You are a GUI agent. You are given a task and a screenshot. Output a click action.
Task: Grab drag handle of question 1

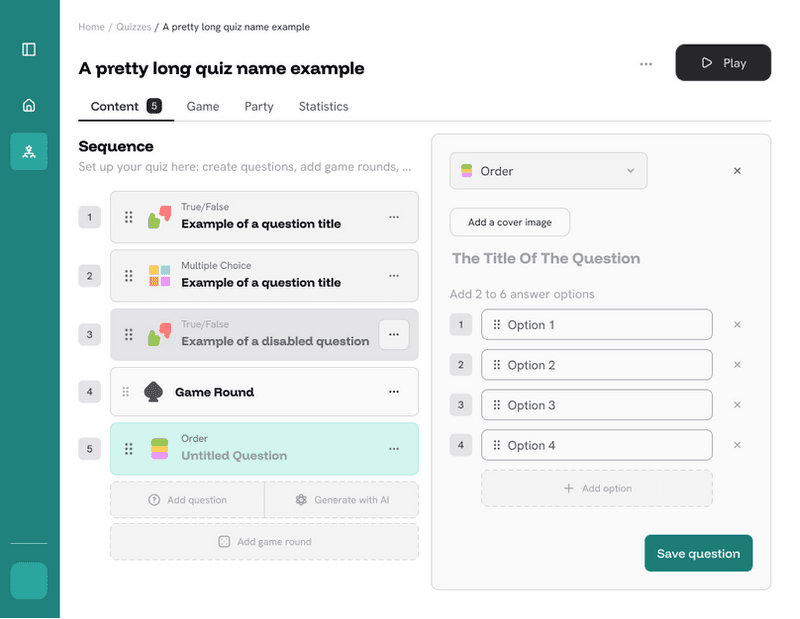tap(129, 217)
